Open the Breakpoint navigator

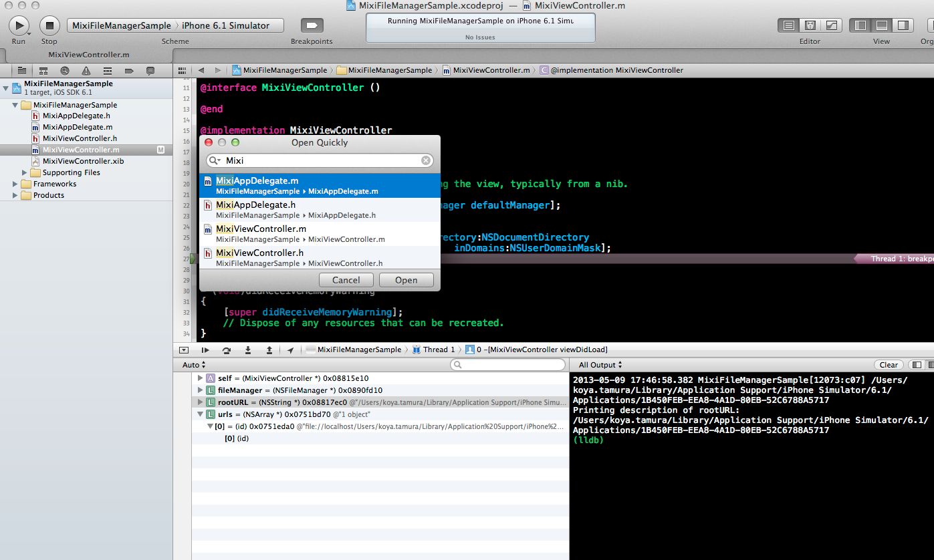[129, 70]
